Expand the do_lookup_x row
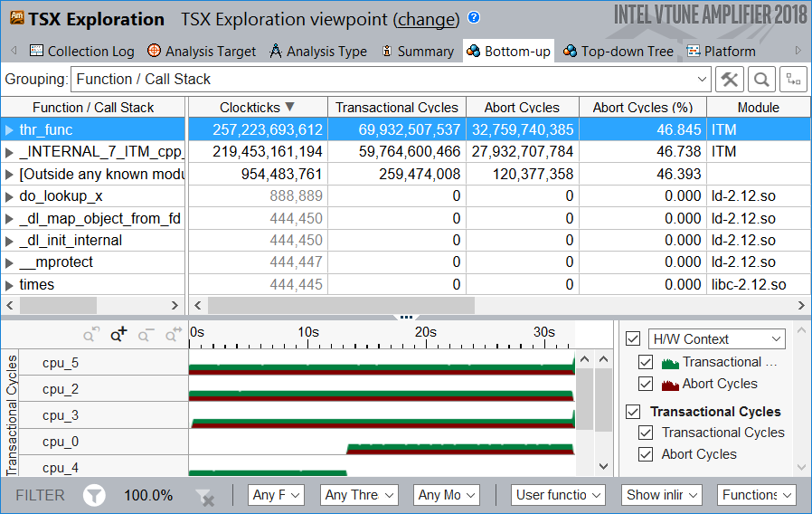The width and height of the screenshot is (812, 514). click(9, 197)
